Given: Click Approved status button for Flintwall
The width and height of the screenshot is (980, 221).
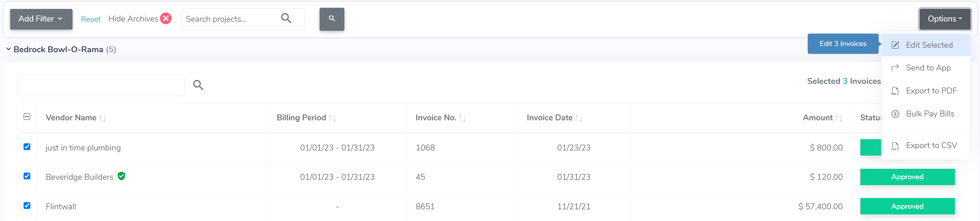Looking at the screenshot, I should coord(907,206).
